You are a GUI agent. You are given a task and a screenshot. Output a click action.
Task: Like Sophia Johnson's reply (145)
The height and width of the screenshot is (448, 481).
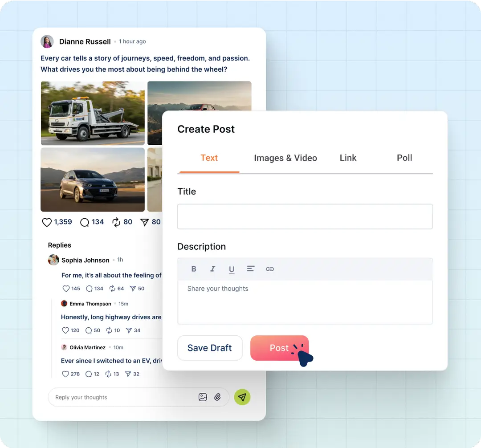point(65,289)
